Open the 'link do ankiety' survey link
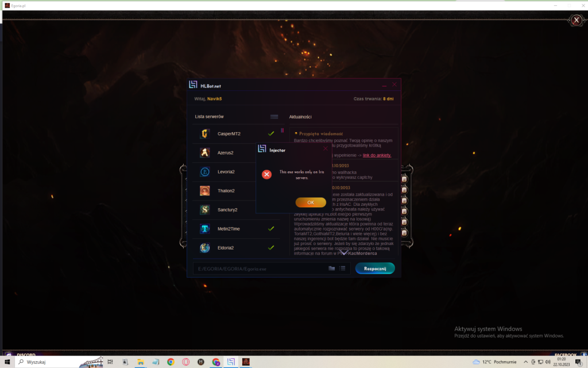The width and height of the screenshot is (588, 368). click(377, 155)
